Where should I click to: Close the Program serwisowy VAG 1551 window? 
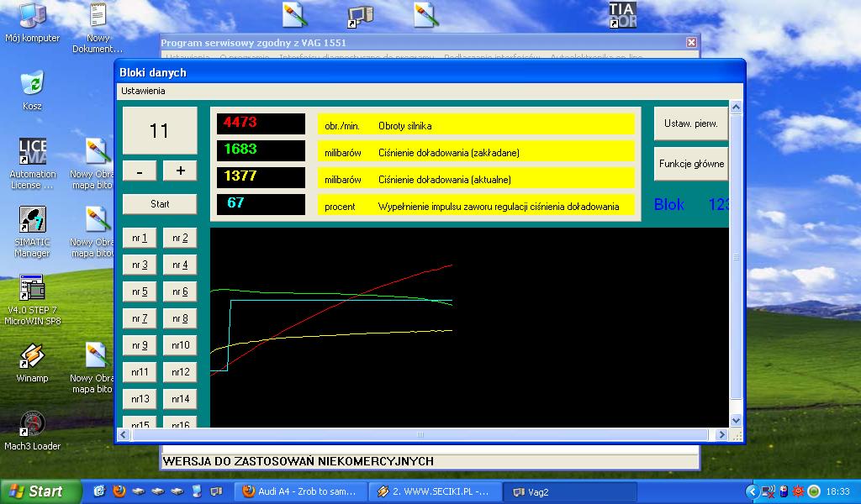691,42
